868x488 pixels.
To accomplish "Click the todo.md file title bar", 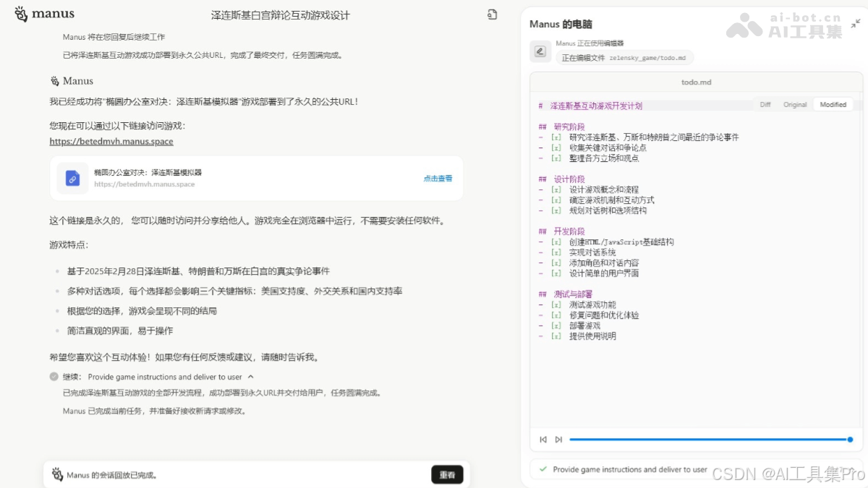I will 696,82.
